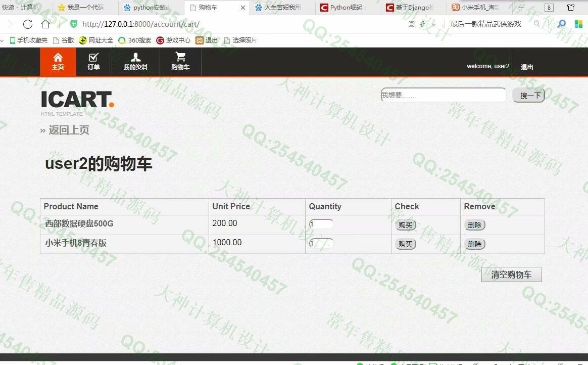Click the Quantity column header

pyautogui.click(x=325, y=206)
